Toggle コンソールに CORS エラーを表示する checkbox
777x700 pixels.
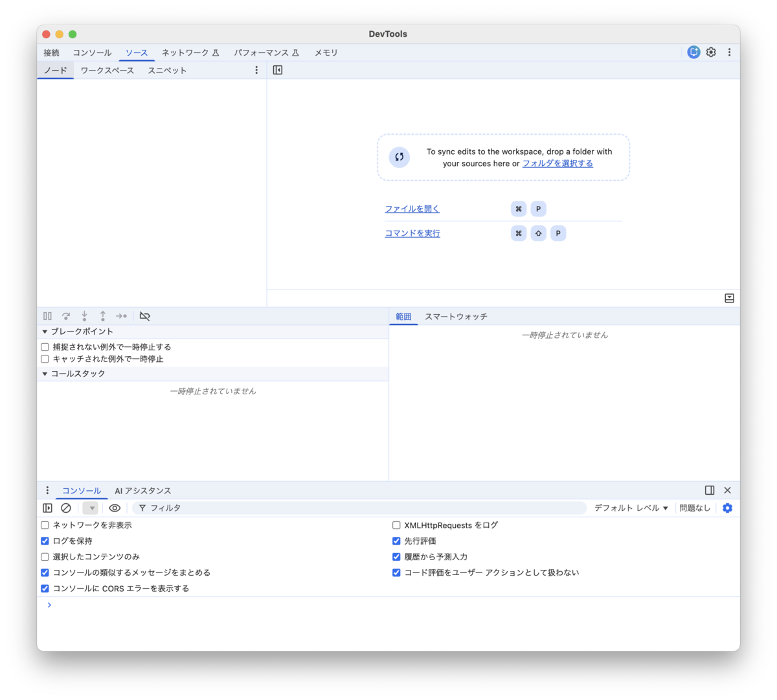click(x=45, y=589)
